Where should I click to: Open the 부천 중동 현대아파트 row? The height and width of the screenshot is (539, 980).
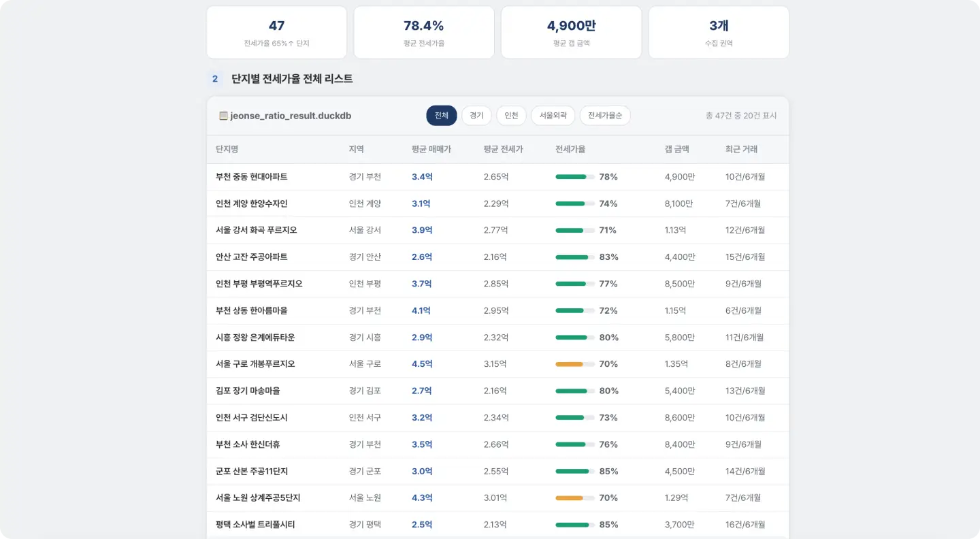tap(497, 177)
